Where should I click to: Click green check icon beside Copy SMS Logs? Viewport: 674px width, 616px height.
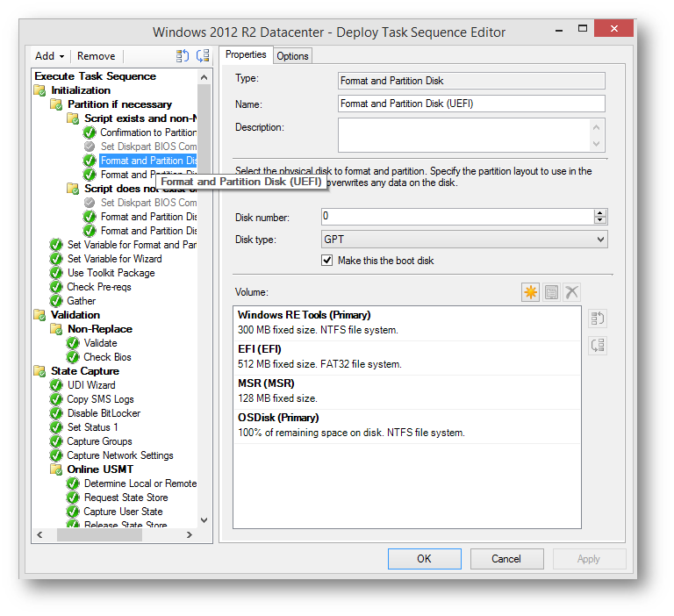[56, 399]
